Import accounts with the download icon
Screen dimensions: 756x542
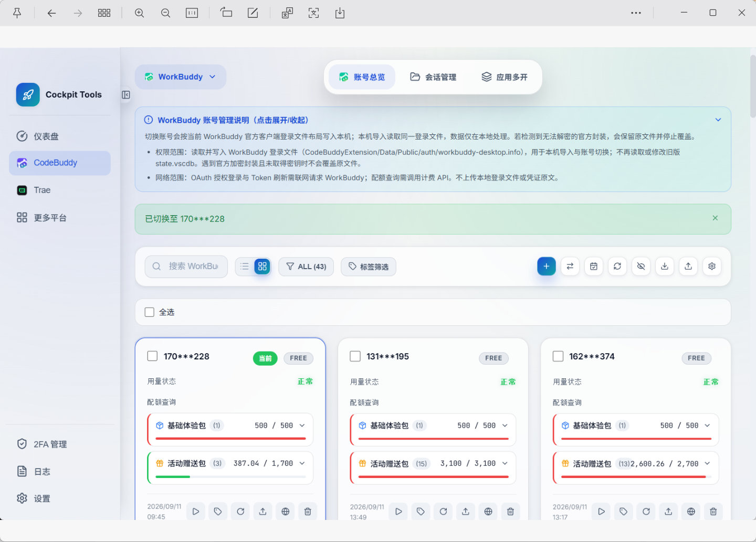pyautogui.click(x=664, y=266)
